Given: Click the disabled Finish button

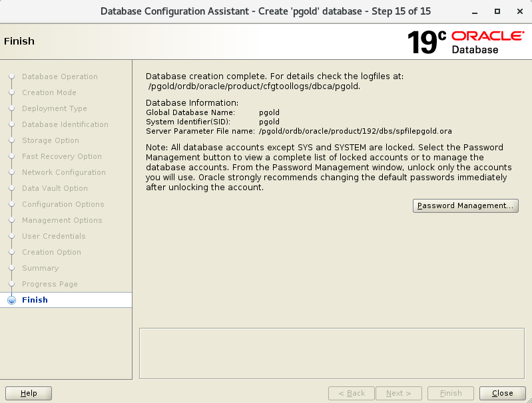Looking at the screenshot, I should pyautogui.click(x=451, y=393).
